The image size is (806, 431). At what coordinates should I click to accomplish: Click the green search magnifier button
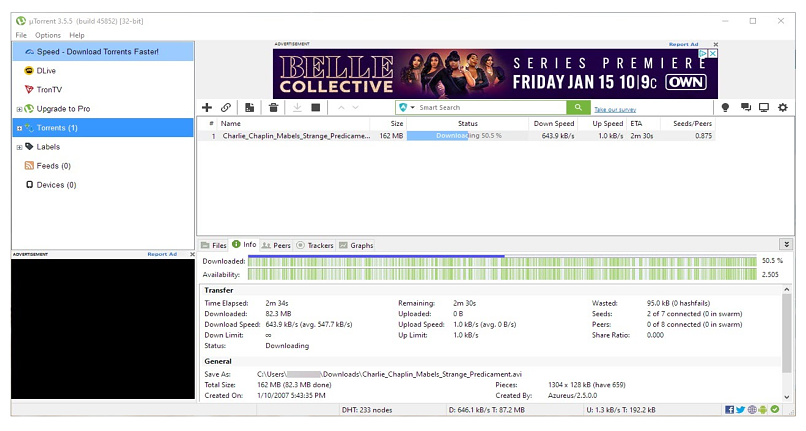tap(578, 107)
